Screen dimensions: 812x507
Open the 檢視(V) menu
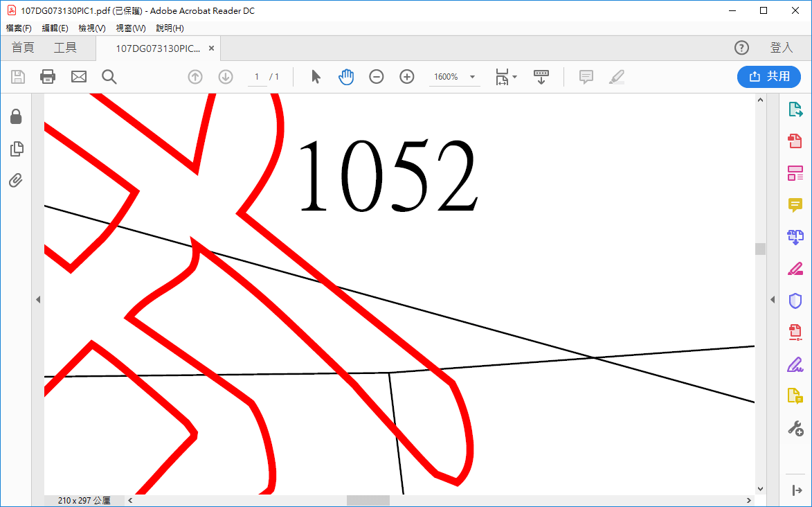91,28
